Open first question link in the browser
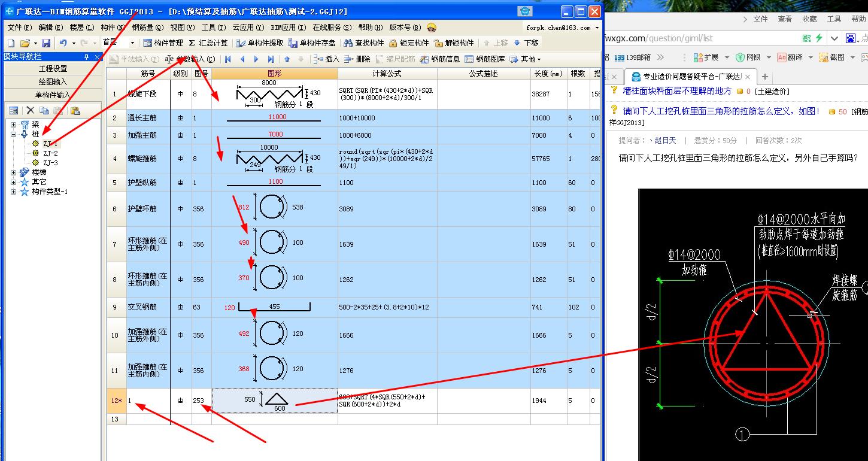Viewport: 868px width, 461px height. [x=677, y=91]
